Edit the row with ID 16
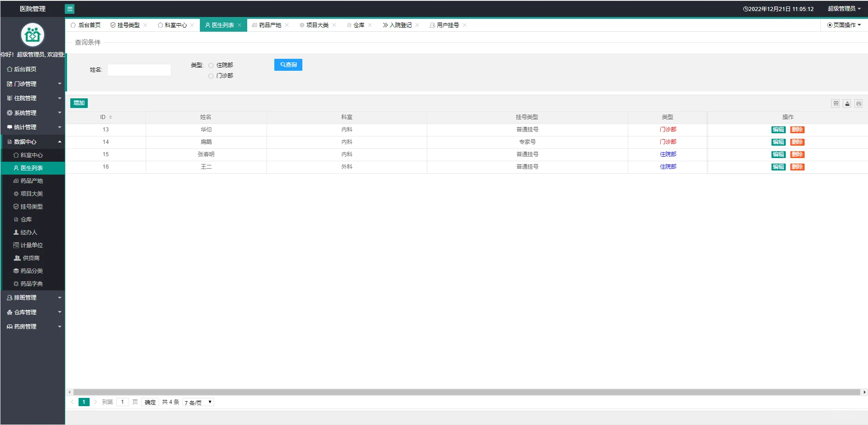 point(778,167)
